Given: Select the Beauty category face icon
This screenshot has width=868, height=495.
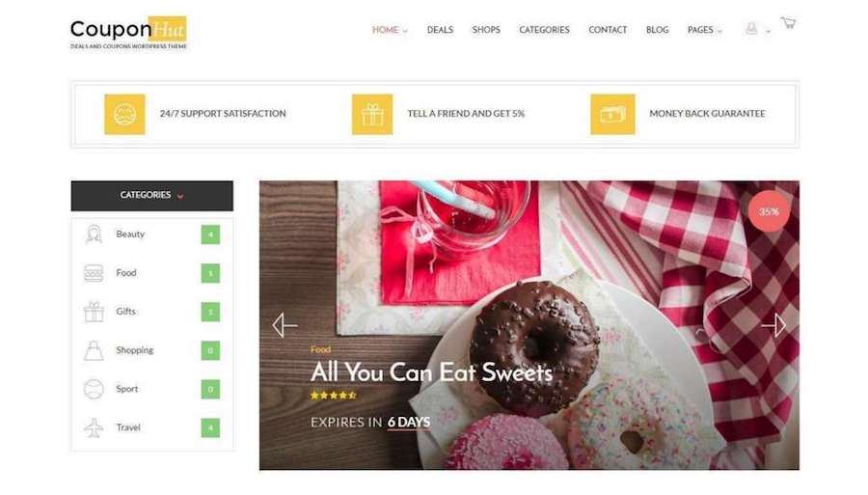Looking at the screenshot, I should point(94,234).
